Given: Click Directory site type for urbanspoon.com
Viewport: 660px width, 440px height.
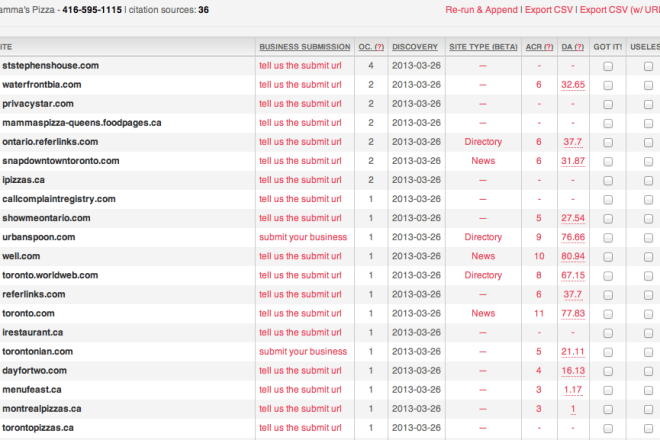Looking at the screenshot, I should tap(483, 237).
